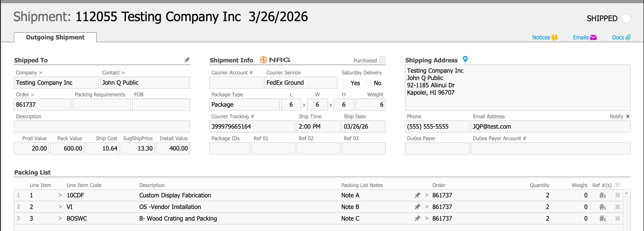Image resolution: width=644 pixels, height=231 pixels.
Task: Check the Purchased checkbox
Action: point(382,60)
